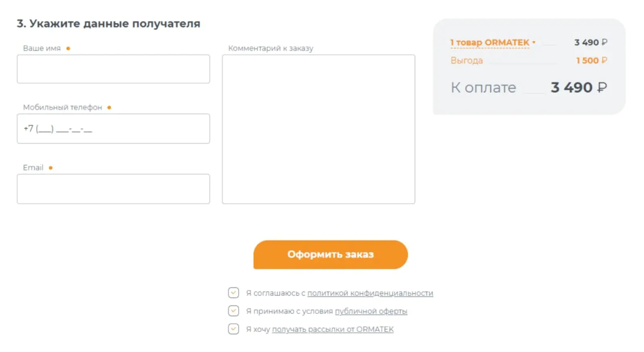Focus the Ваше имя text field
This screenshot has width=644, height=352.
click(114, 69)
